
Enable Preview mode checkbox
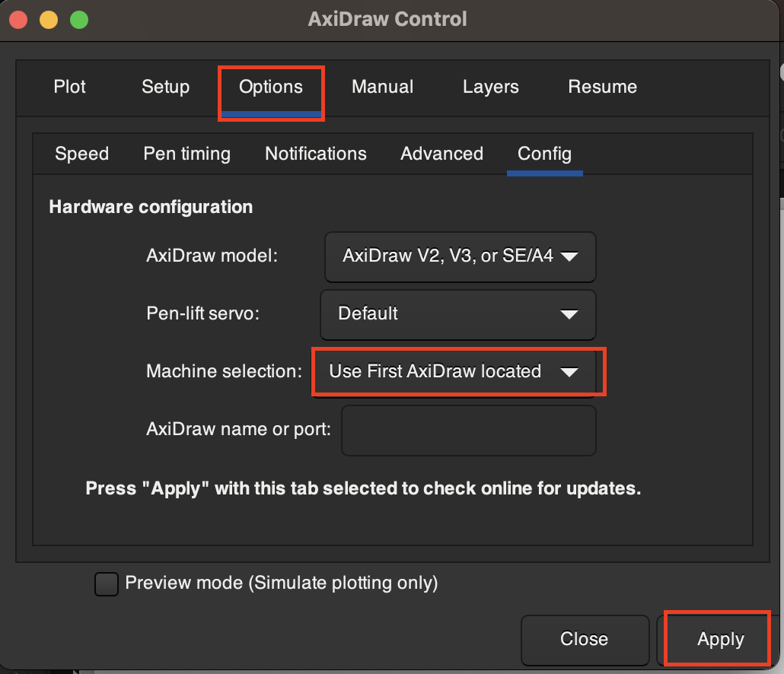tap(107, 584)
